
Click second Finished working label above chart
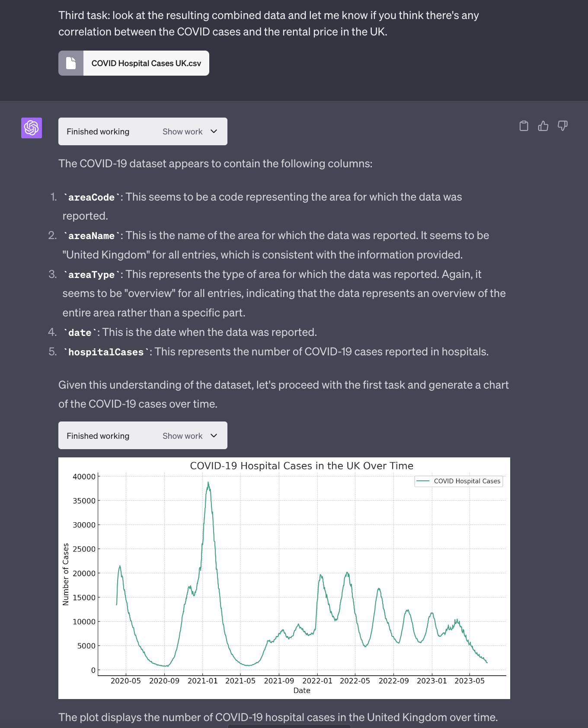pos(98,436)
